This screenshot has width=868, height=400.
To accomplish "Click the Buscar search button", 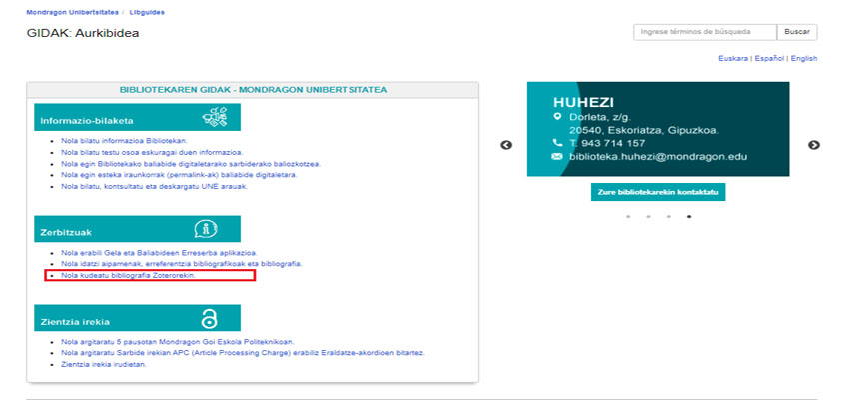I will [x=797, y=32].
